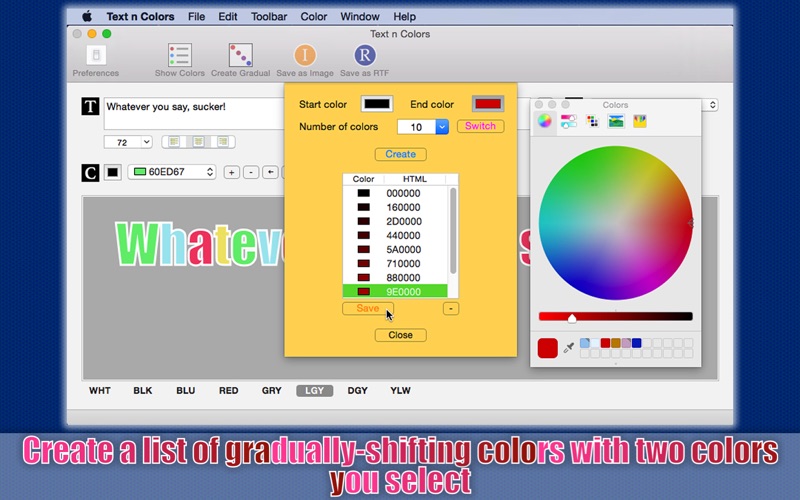Viewport: 800px width, 500px height.
Task: Open the Text n Colors app menu
Action: [x=140, y=16]
